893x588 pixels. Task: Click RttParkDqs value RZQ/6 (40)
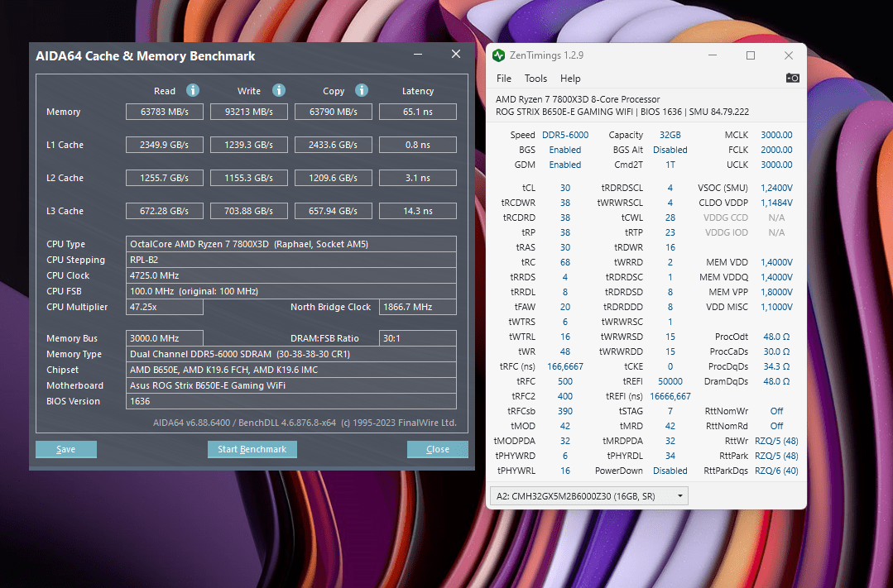(776, 471)
